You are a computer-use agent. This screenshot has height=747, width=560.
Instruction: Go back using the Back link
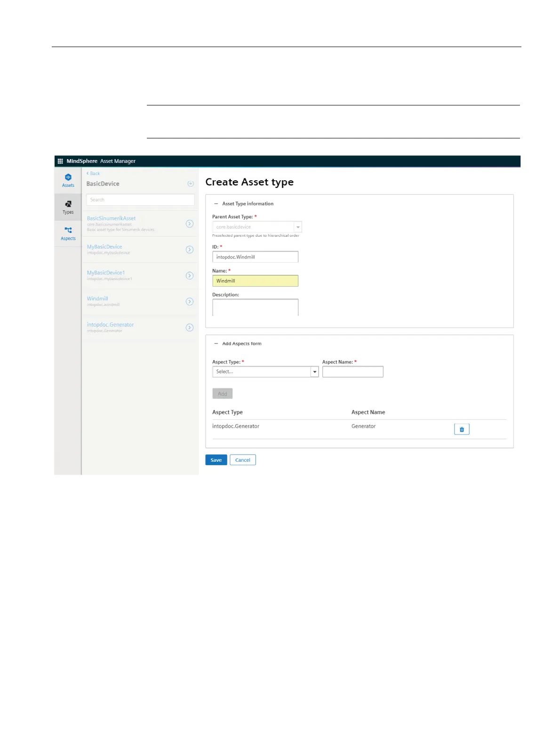tap(93, 173)
